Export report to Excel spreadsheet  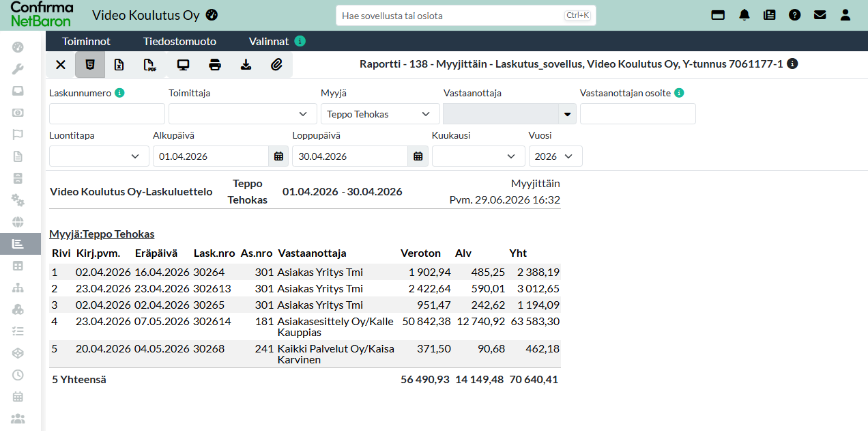119,65
